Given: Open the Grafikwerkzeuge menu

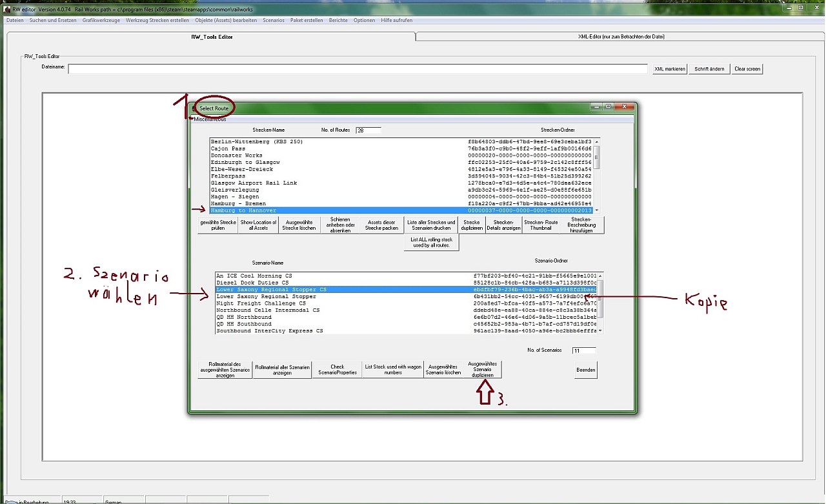Looking at the screenshot, I should coord(101,20).
